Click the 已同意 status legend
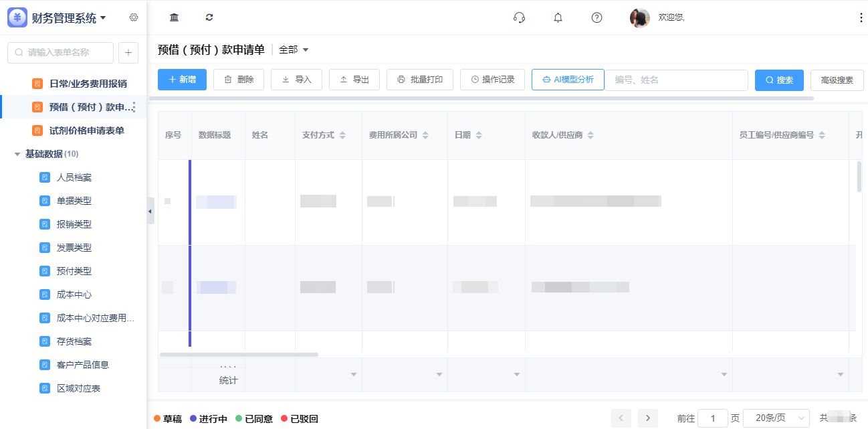Screen dimensions: 868x429 [254, 419]
